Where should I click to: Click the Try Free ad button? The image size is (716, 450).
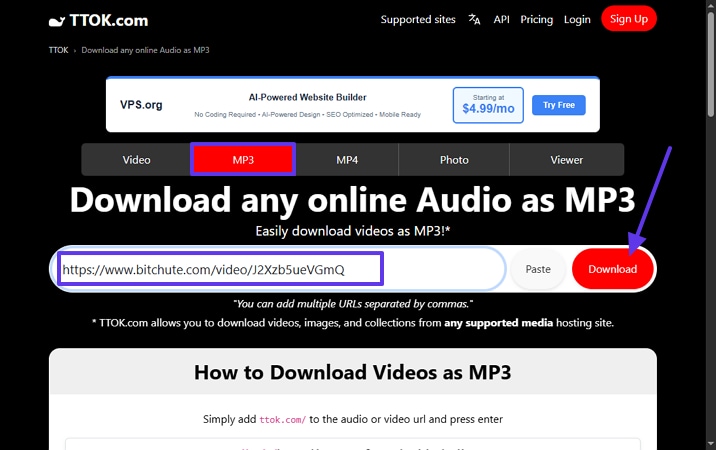(558, 105)
